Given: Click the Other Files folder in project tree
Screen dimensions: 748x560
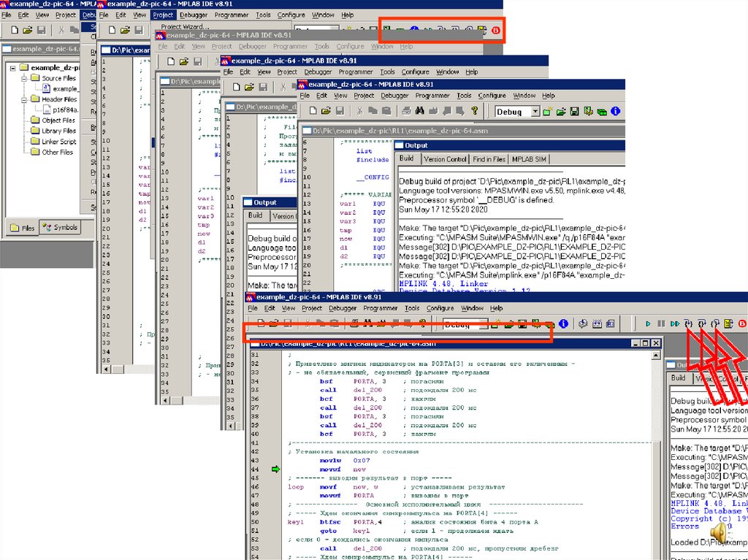Looking at the screenshot, I should [57, 153].
